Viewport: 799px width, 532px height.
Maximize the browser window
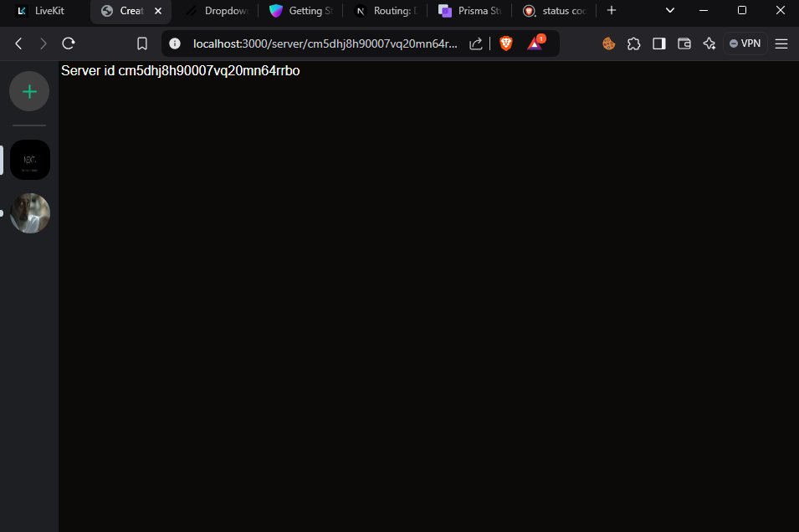coord(742,10)
